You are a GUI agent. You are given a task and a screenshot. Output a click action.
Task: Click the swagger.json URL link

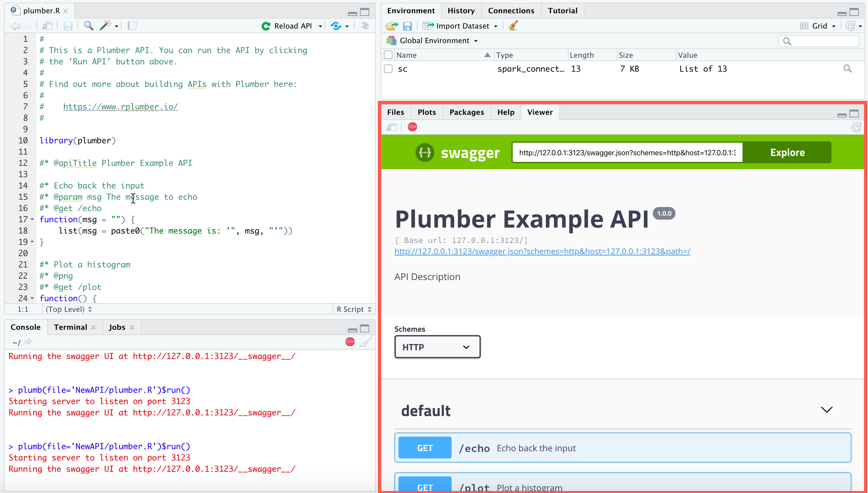click(x=542, y=251)
